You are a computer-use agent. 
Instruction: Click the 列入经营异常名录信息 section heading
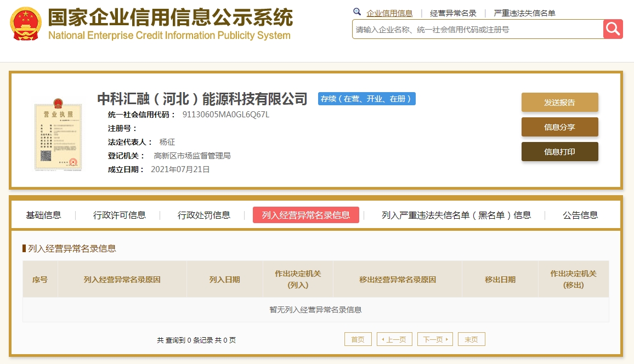(x=72, y=248)
